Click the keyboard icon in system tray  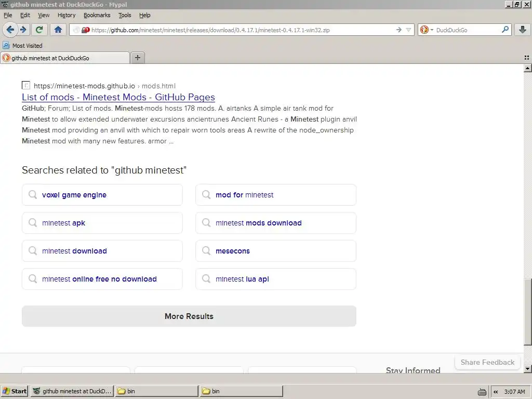(482, 392)
